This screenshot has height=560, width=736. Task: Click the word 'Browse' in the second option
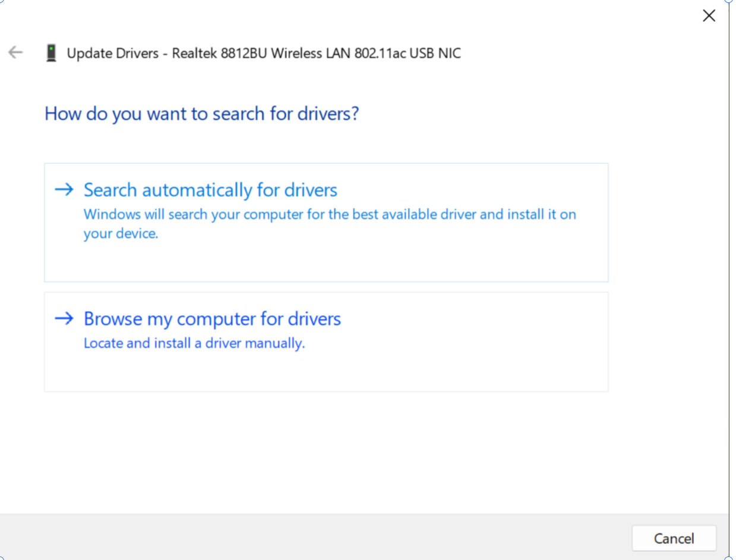(x=113, y=319)
